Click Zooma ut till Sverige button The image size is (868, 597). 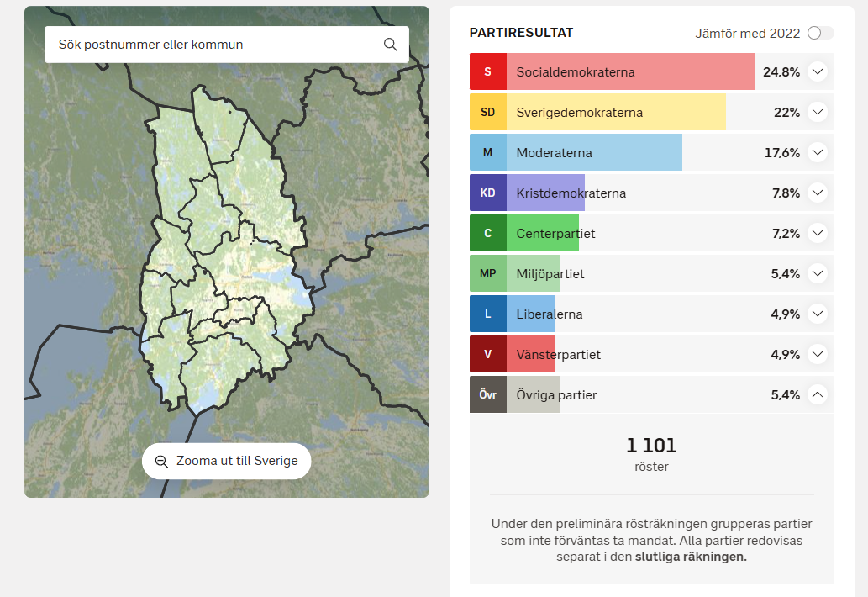click(x=226, y=461)
